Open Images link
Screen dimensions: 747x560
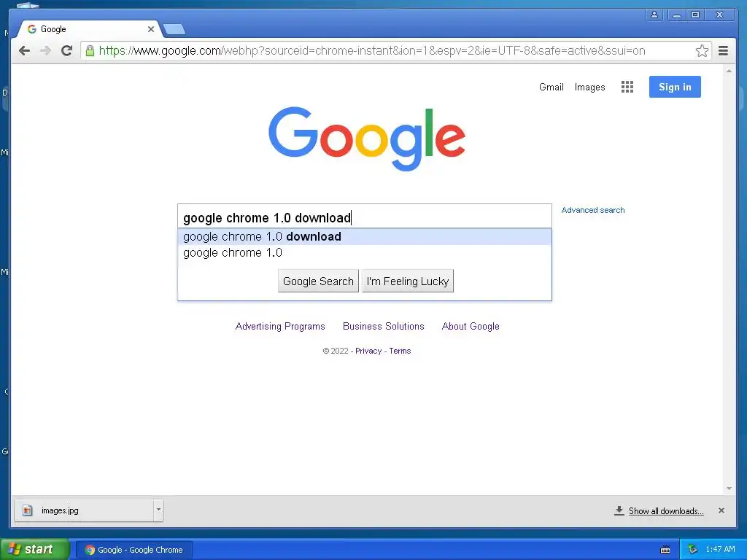point(589,87)
